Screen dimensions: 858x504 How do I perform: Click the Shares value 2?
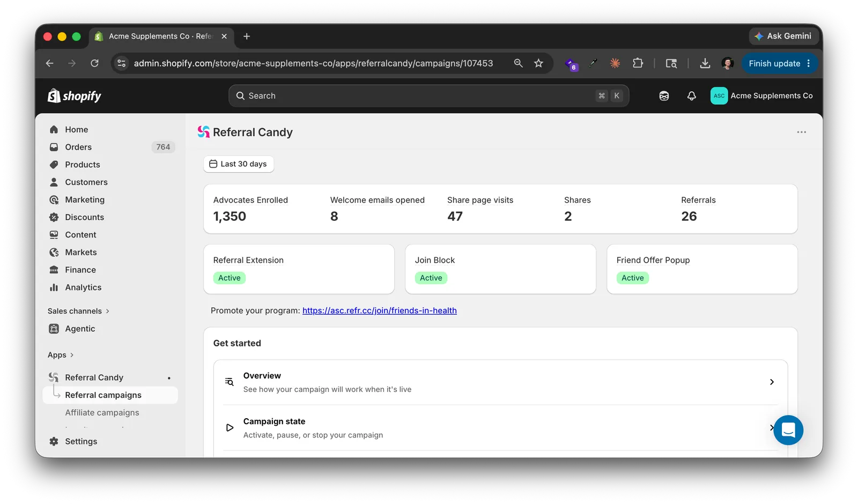point(568,217)
